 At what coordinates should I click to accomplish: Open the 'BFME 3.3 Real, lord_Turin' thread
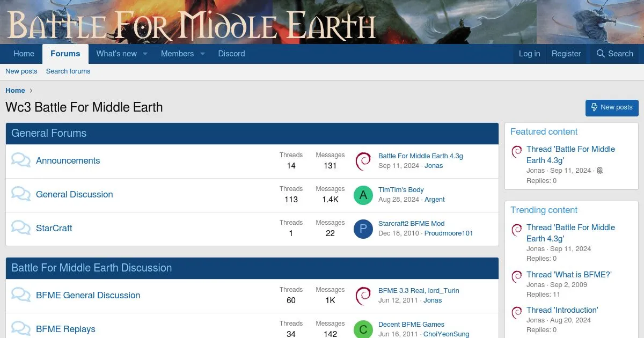(419, 291)
